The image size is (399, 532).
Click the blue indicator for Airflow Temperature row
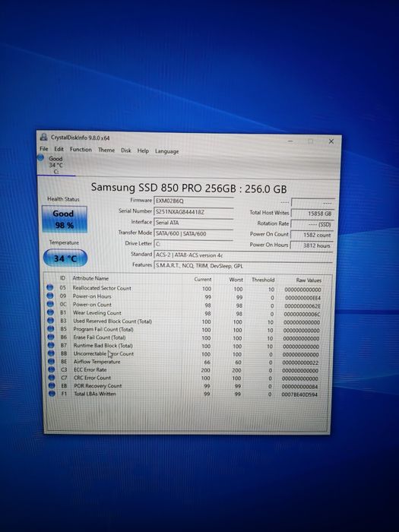point(51,361)
